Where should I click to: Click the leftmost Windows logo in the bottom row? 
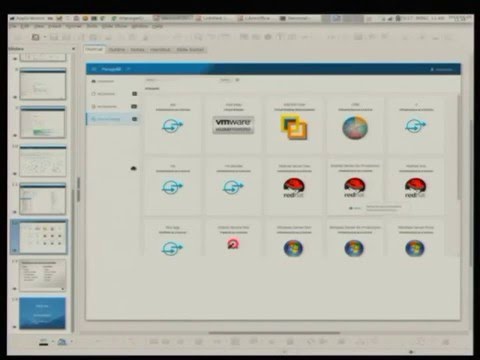coord(293,248)
